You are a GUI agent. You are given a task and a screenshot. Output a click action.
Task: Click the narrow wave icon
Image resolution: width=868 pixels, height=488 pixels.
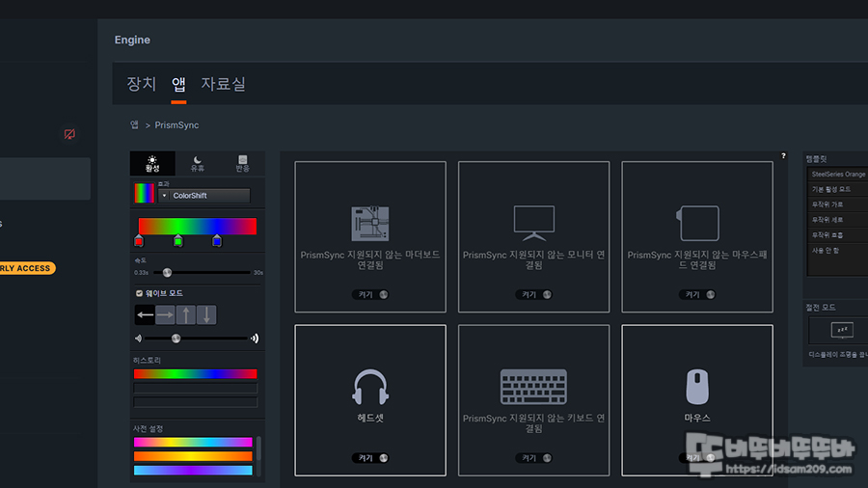coord(138,339)
